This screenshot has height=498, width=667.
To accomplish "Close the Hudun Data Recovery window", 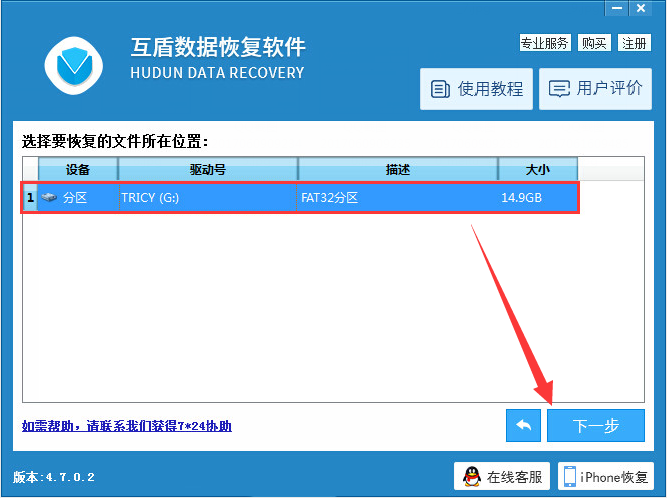I will pos(641,8).
